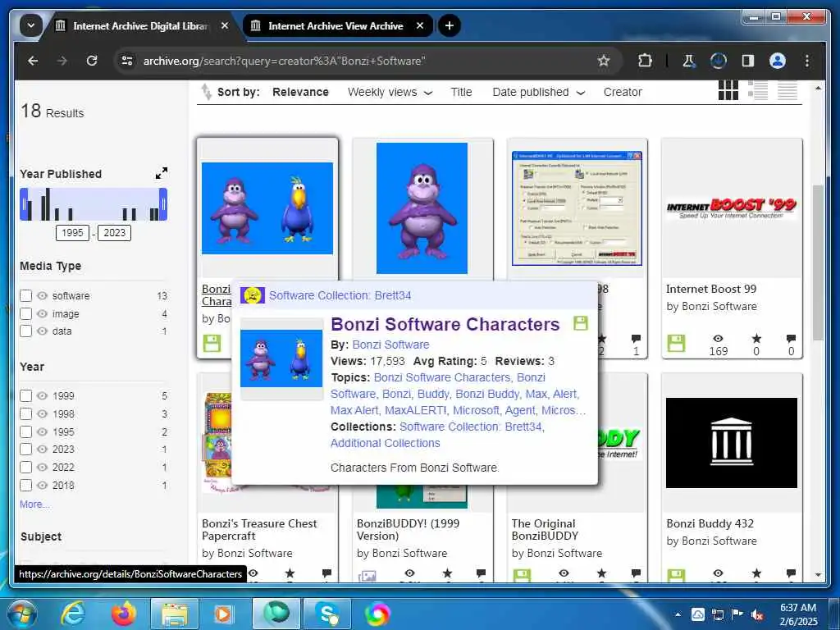The image size is (840, 630).
Task: Open the Chrome profile avatar
Action: pyautogui.click(x=778, y=61)
